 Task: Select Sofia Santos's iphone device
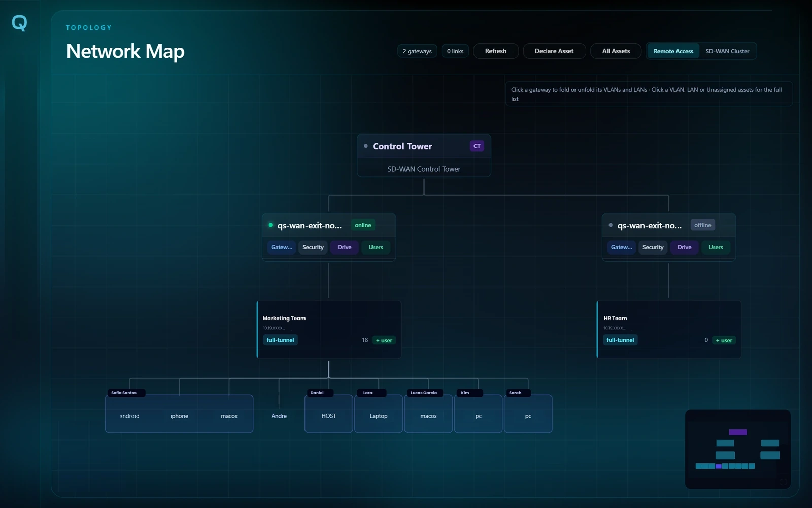(179, 416)
